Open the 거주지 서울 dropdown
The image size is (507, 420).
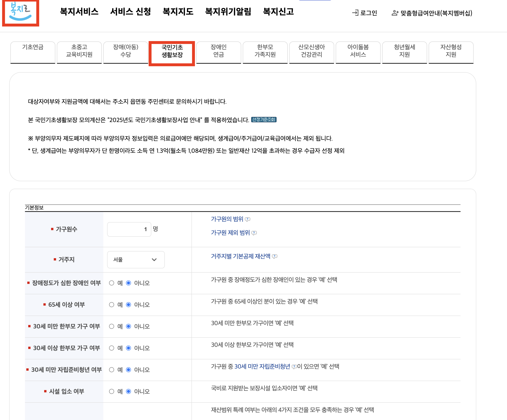[136, 260]
